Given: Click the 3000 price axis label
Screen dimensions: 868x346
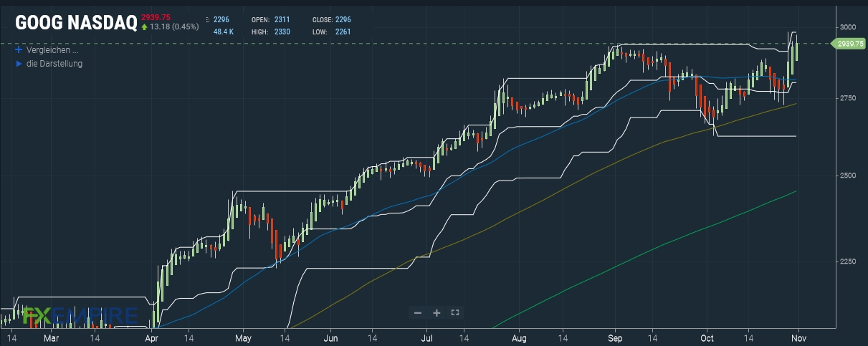Looking at the screenshot, I should [x=847, y=27].
